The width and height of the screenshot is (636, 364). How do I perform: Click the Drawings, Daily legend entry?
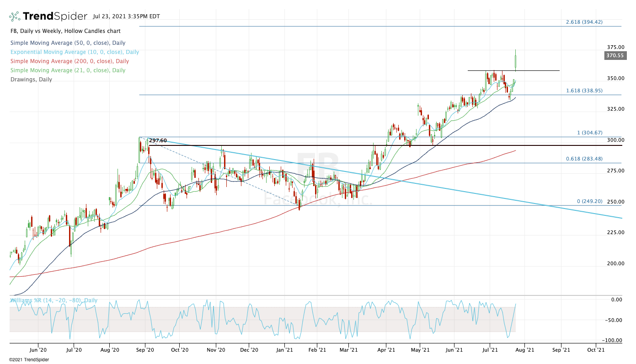(x=31, y=80)
